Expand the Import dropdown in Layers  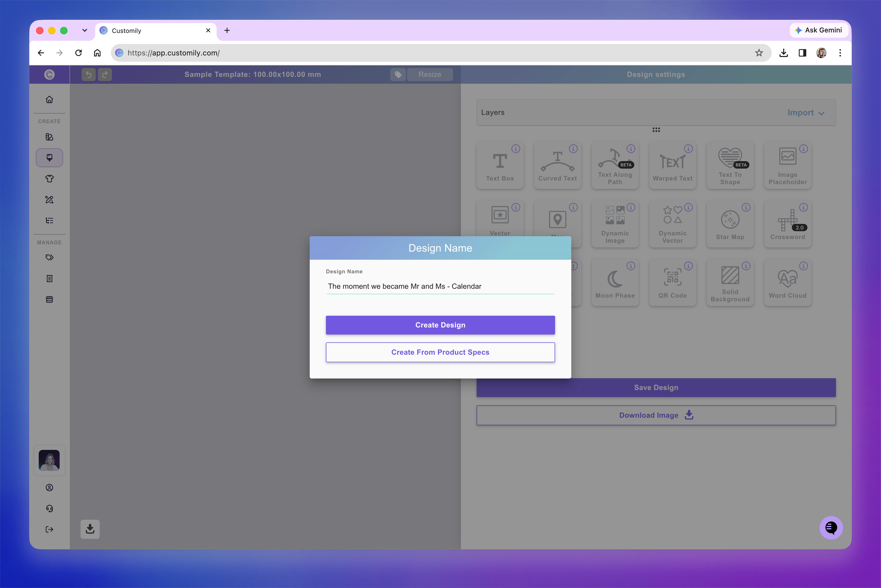pos(806,112)
